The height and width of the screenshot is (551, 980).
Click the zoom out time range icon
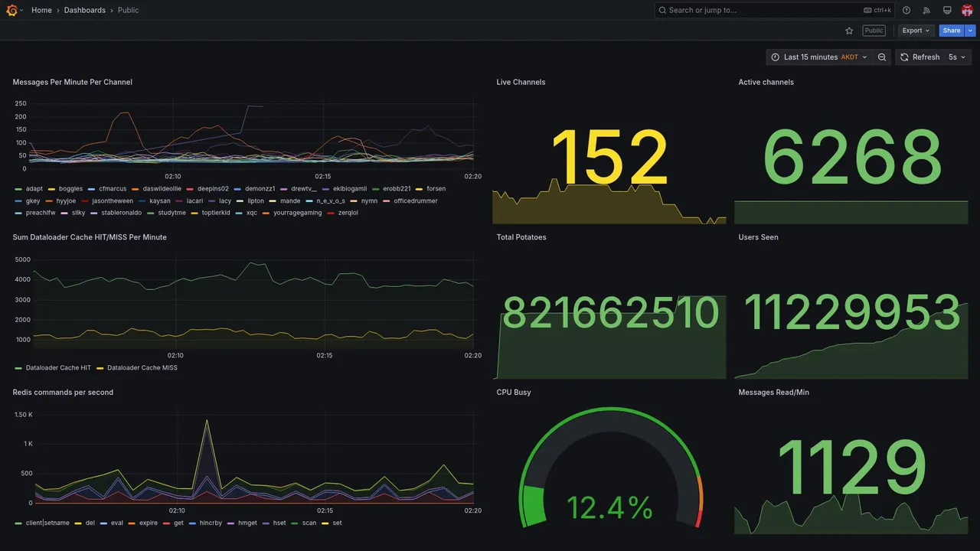tap(882, 57)
